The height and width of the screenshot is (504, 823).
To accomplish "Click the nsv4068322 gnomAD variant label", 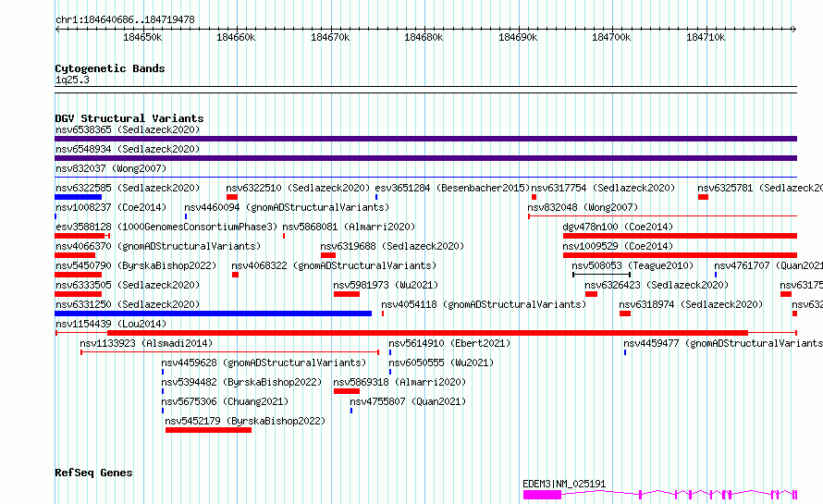I will coord(334,265).
